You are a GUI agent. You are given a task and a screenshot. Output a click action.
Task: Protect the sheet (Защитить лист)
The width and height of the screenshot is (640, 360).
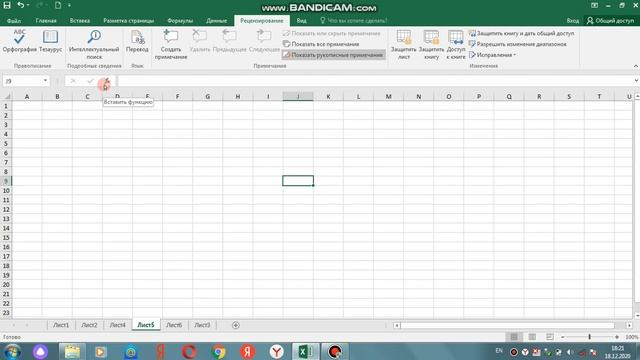(x=404, y=44)
